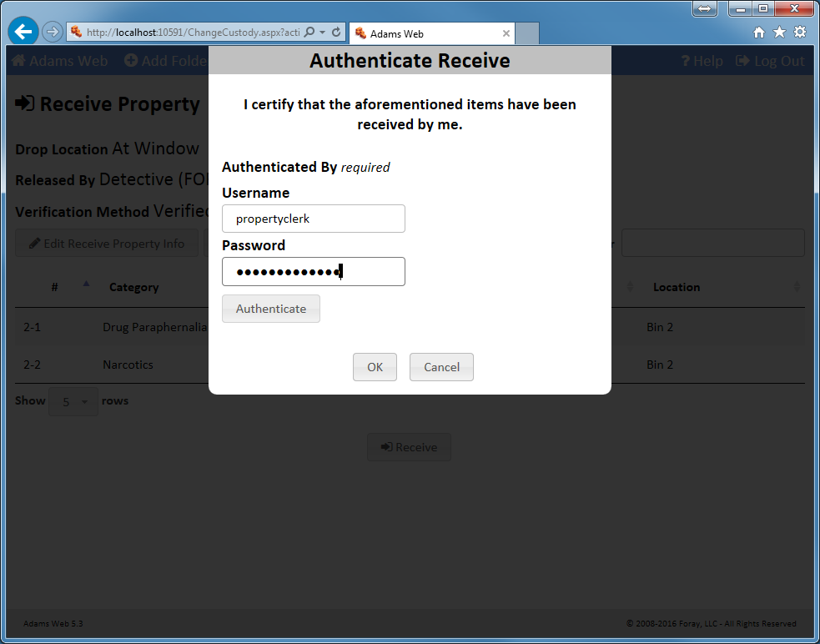Select the Adams Web browser tab
This screenshot has width=820, height=644.
425,34
